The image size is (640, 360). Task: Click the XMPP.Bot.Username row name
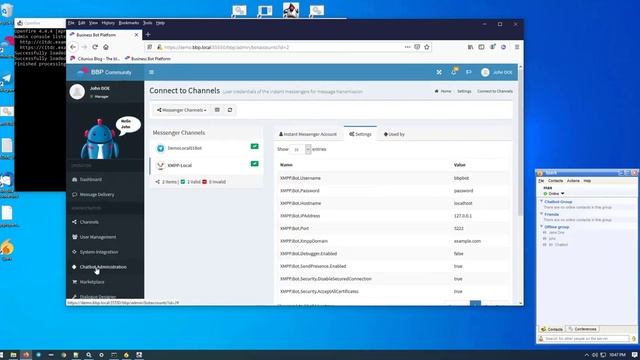point(300,178)
